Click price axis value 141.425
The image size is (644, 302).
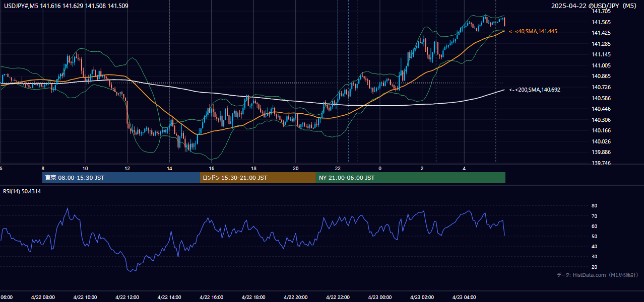[x=601, y=33]
